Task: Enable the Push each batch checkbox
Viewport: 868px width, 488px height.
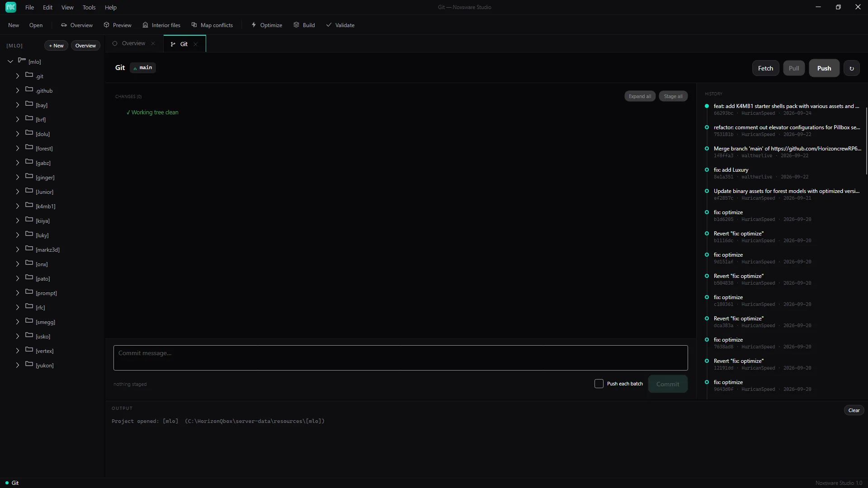Action: [599, 384]
